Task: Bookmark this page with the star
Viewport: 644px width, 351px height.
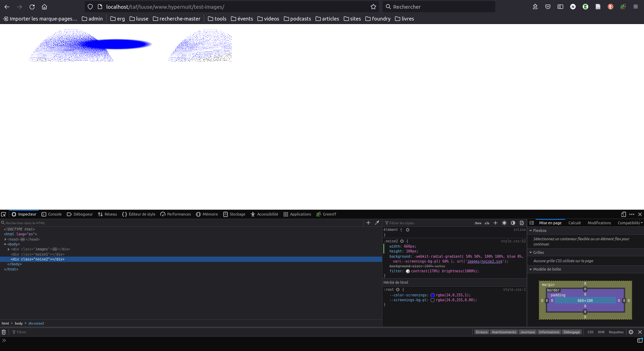Action: (373, 7)
